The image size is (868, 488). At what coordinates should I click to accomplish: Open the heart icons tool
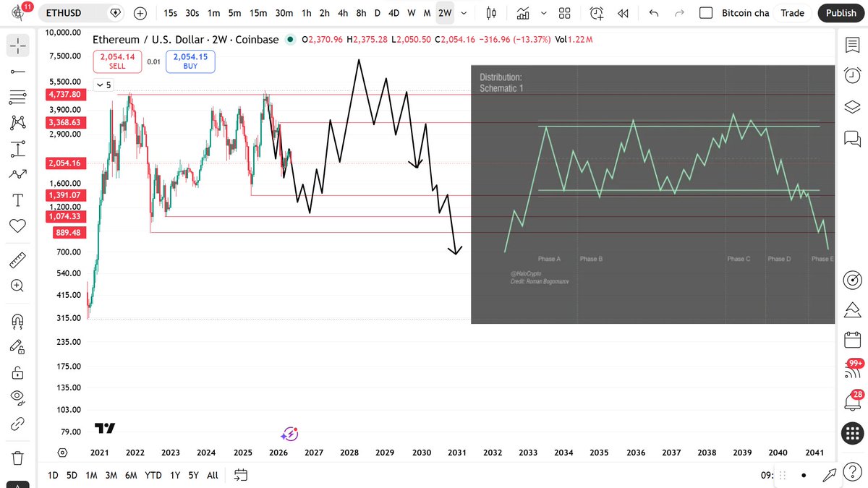pyautogui.click(x=18, y=226)
